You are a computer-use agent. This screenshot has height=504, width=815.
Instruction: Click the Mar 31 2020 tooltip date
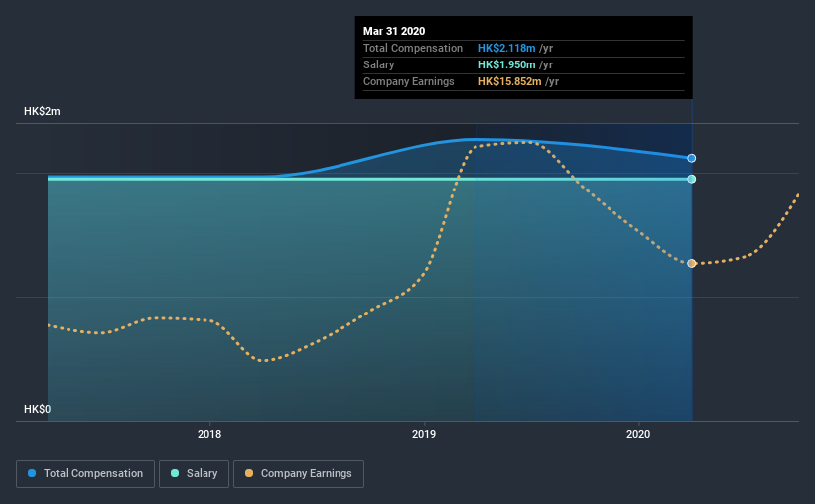tap(394, 31)
